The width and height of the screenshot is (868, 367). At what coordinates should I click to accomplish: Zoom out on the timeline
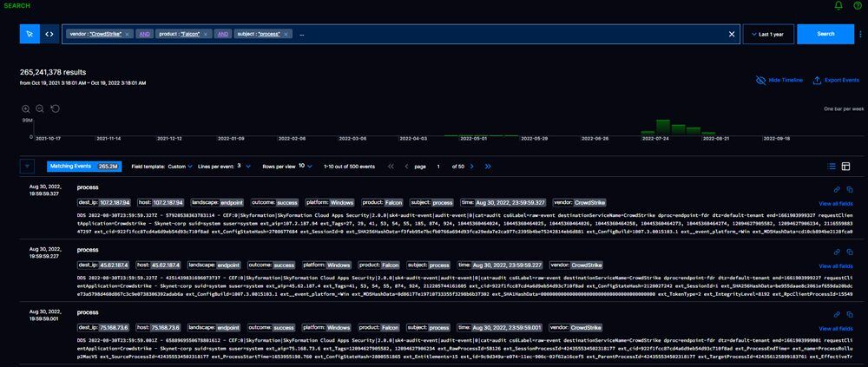click(40, 108)
